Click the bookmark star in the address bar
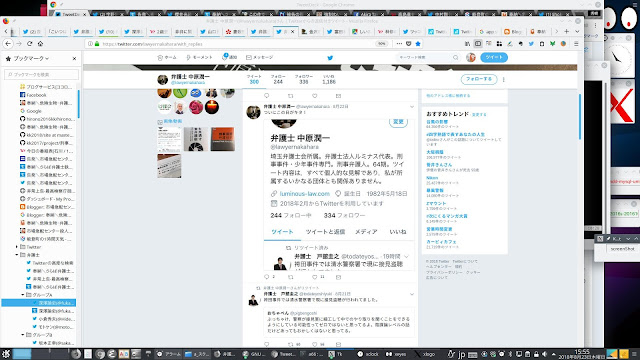Screen dimensions: 640x360 coord(418,44)
